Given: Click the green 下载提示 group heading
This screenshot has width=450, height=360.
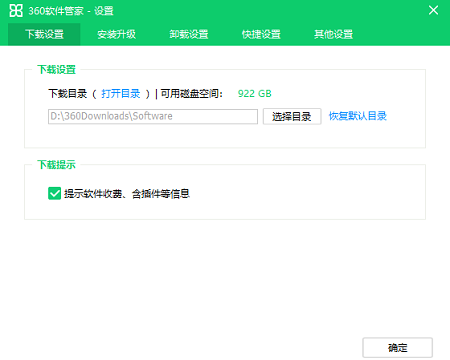Looking at the screenshot, I should [57, 165].
